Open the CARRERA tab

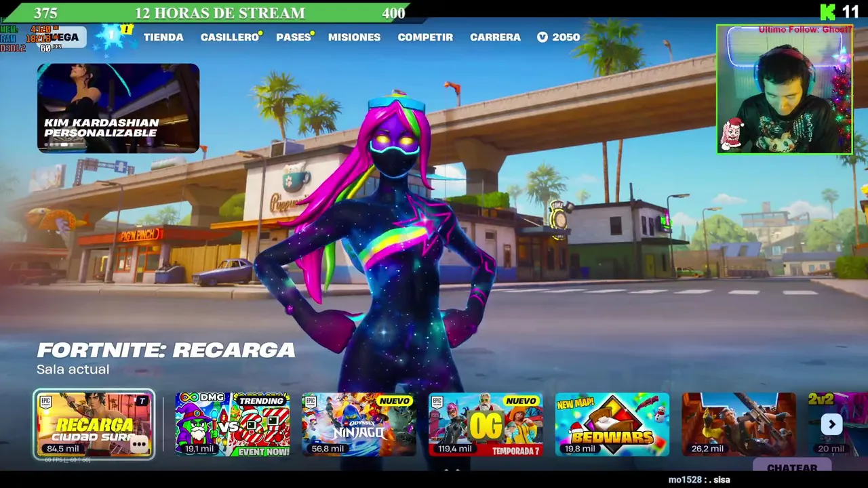pyautogui.click(x=495, y=37)
